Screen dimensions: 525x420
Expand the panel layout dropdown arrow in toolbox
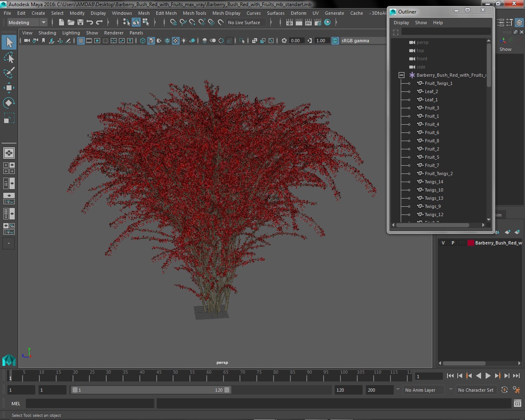9,243
